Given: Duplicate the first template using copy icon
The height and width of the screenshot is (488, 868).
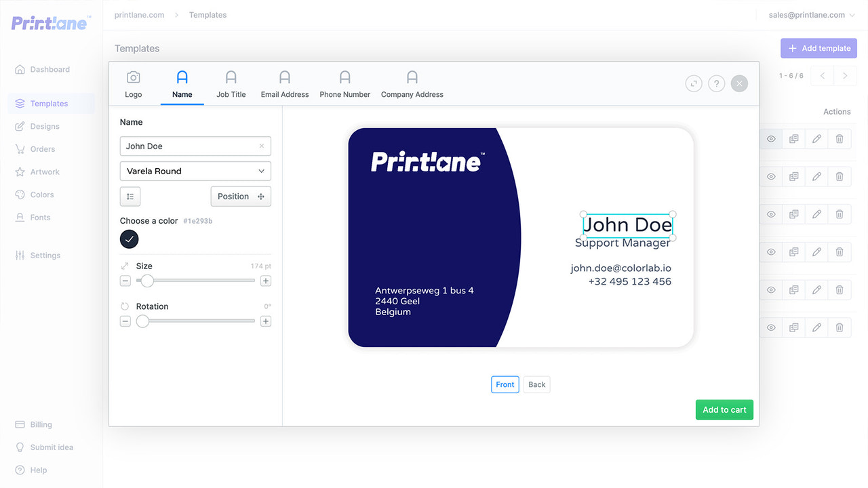Looking at the screenshot, I should pos(793,138).
